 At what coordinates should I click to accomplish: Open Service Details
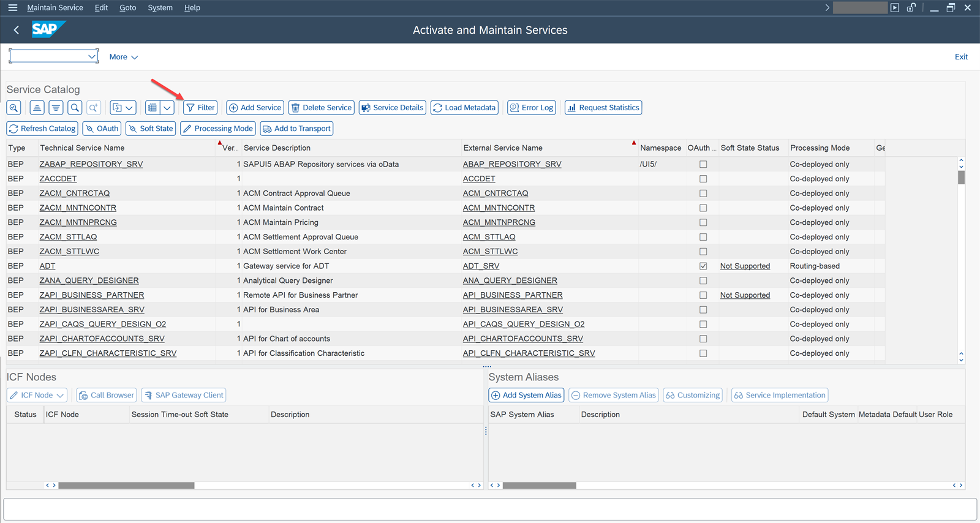393,108
